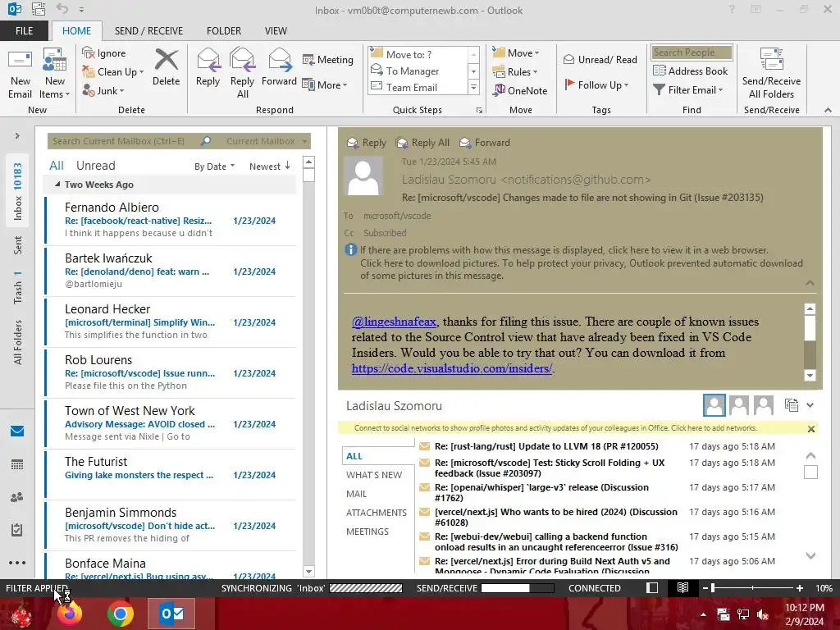Click ribbon Reply All button

coord(242,73)
